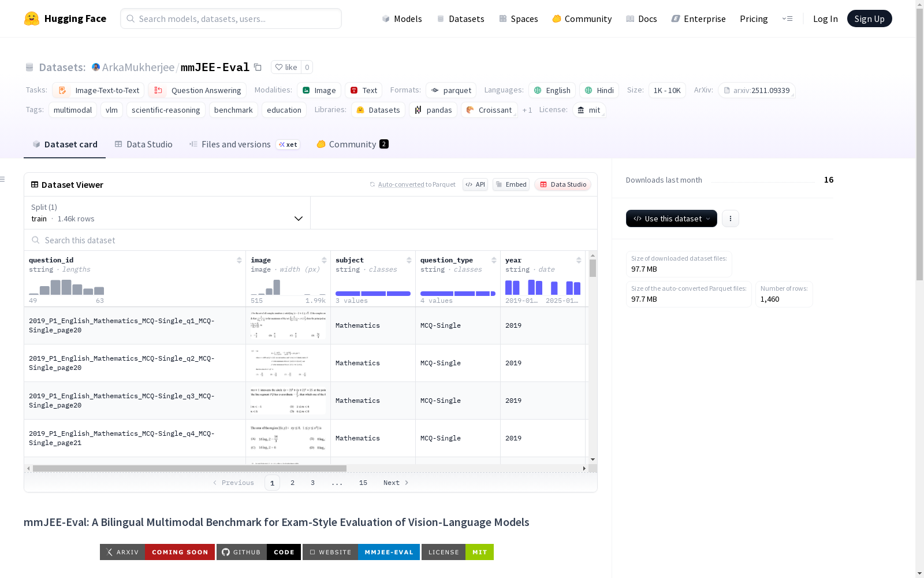Copy dataset name with the copy icon

click(x=258, y=67)
